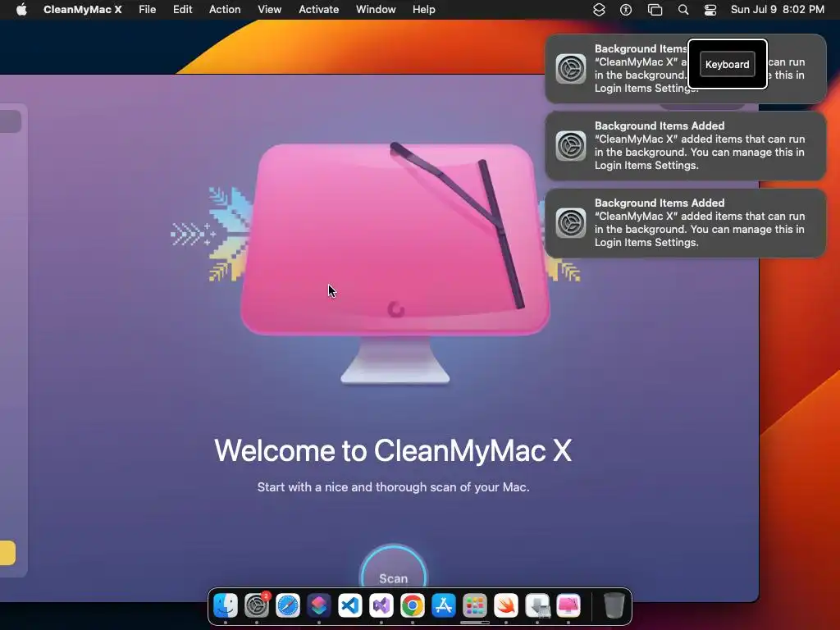Open the Shortcuts app from the Dock
This screenshot has height=630, width=840.
click(x=319, y=606)
